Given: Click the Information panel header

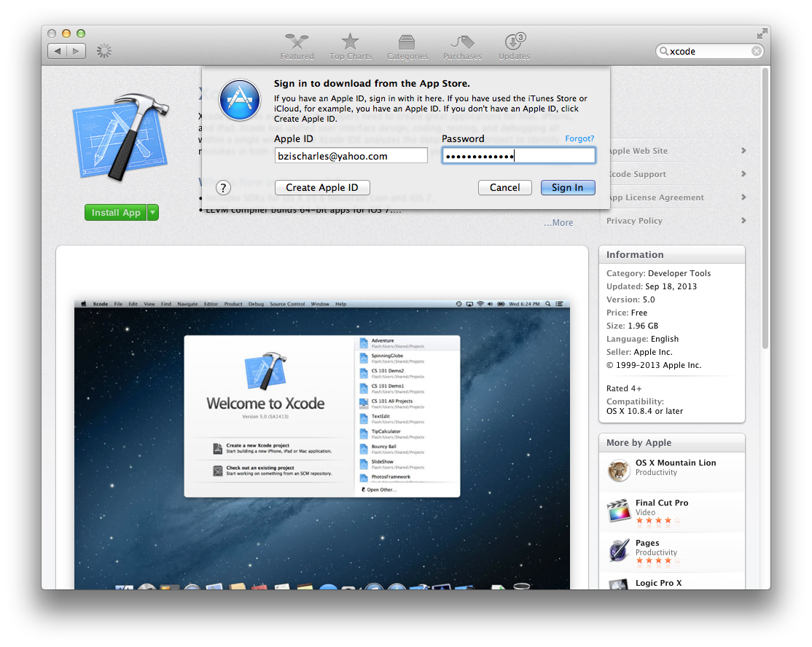Looking at the screenshot, I should (671, 255).
